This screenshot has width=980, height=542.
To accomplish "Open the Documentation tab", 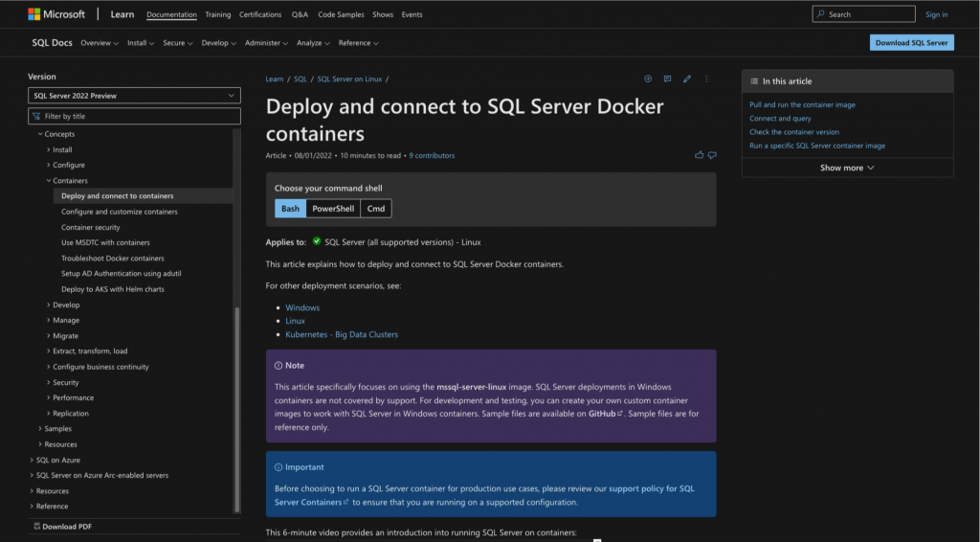I will [x=172, y=14].
